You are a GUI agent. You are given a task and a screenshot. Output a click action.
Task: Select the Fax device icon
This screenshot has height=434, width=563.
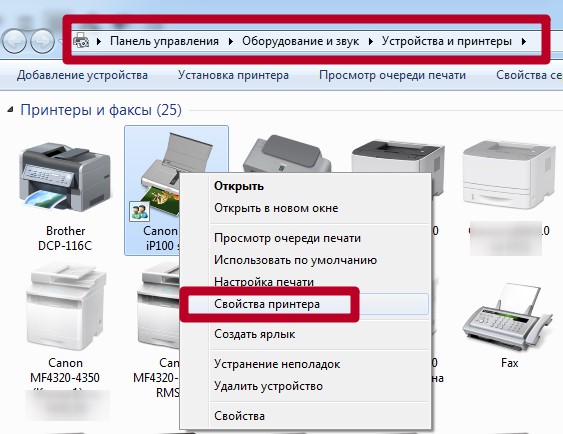point(509,316)
